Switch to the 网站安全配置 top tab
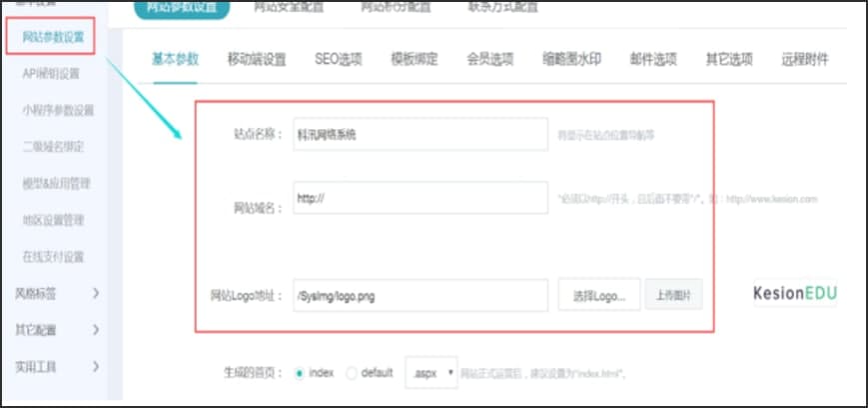Screen dimensions: 868x408 [289, 8]
